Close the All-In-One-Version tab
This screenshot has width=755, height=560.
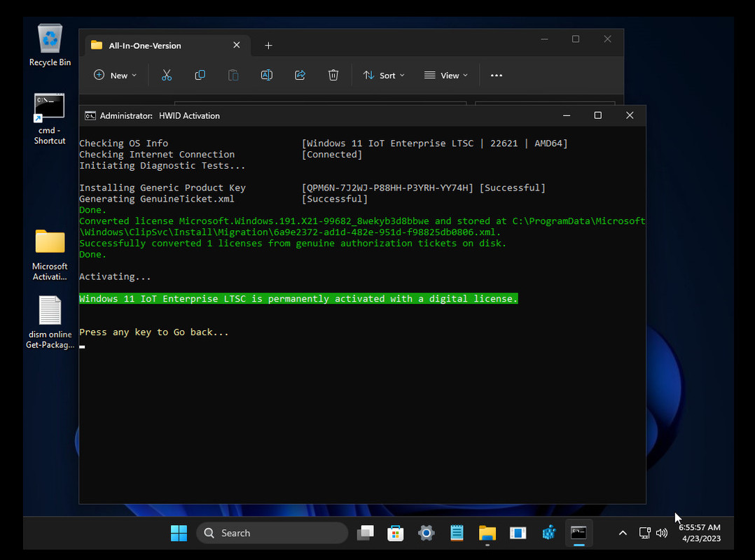(x=237, y=45)
